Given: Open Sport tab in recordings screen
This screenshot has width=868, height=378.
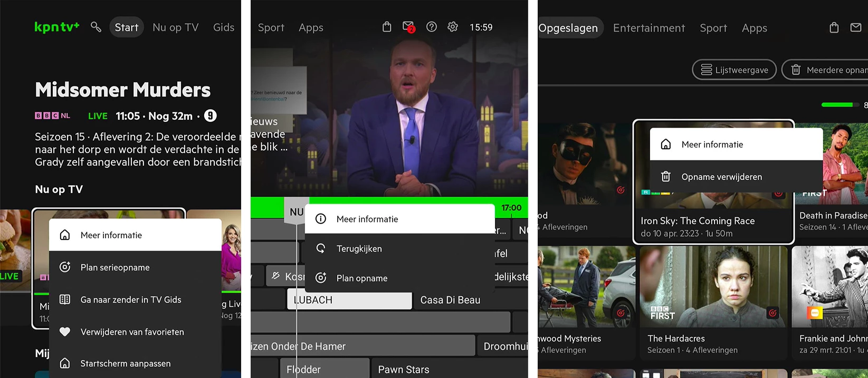Looking at the screenshot, I should [713, 28].
